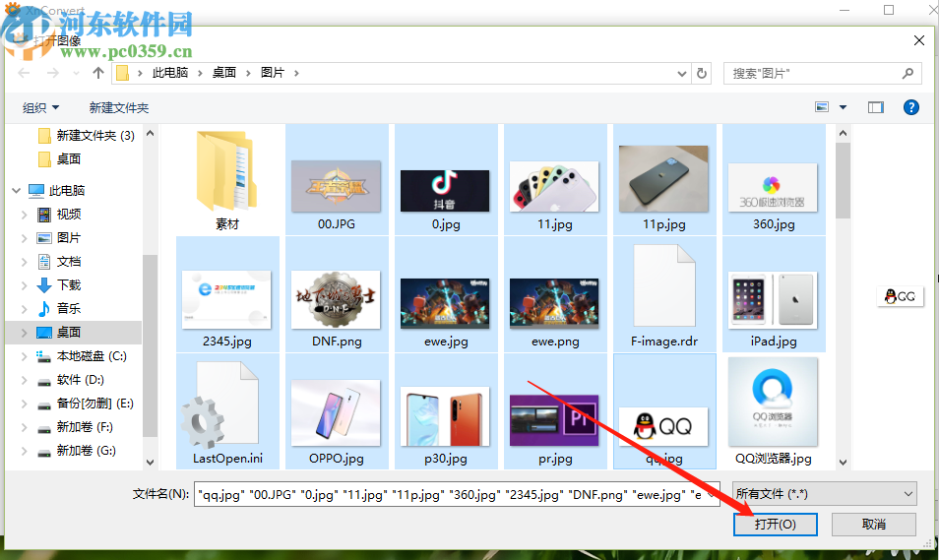This screenshot has height=560, width=939.
Task: Select 新加卷 (G:) drive
Action: pyautogui.click(x=77, y=451)
